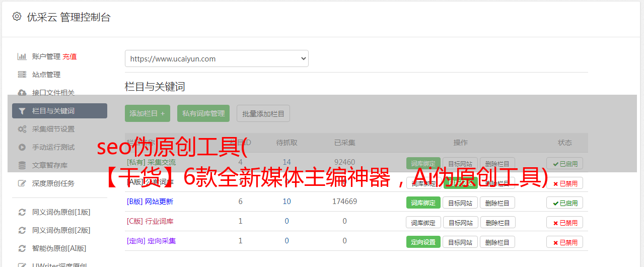Click the 操作 column header
Viewport: 644px width, 267px height.
[x=460, y=143]
